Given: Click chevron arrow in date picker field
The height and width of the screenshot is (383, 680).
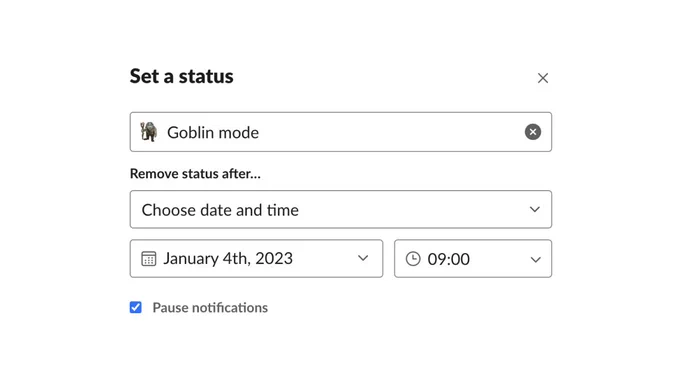Looking at the screenshot, I should pyautogui.click(x=363, y=259).
